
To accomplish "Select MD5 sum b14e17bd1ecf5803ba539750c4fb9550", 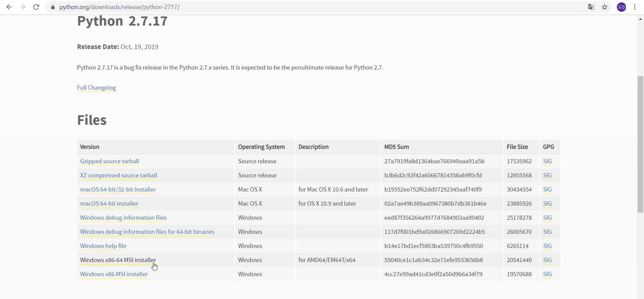I will pos(434,246).
